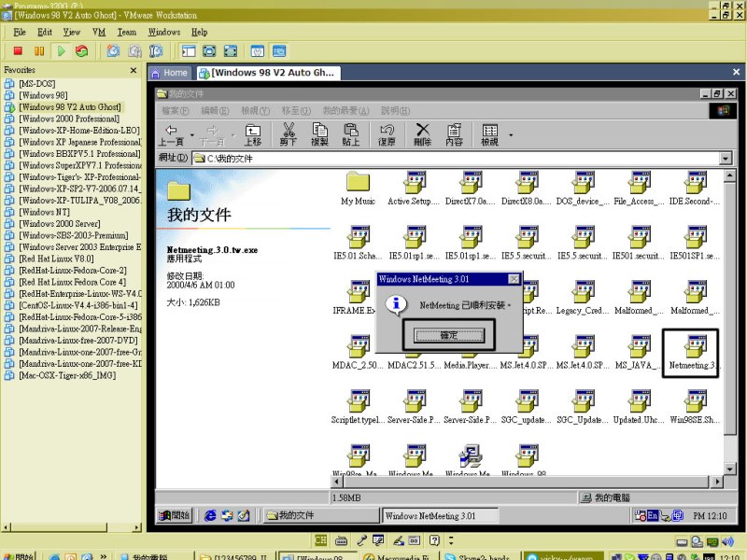Image resolution: width=747 pixels, height=560 pixels.
Task: Open the VMware View menu
Action: 72,32
